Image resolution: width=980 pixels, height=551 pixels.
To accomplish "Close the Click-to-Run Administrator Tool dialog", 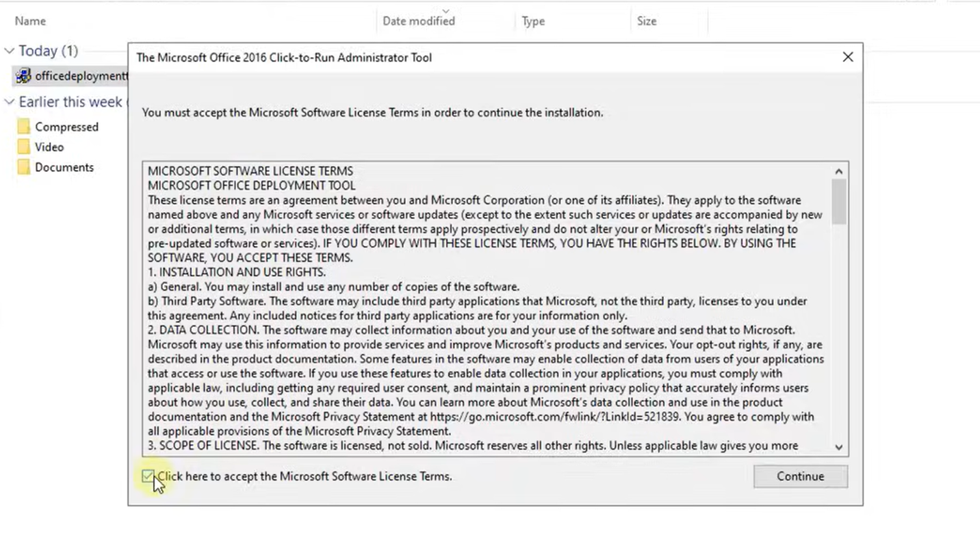I will 848,57.
